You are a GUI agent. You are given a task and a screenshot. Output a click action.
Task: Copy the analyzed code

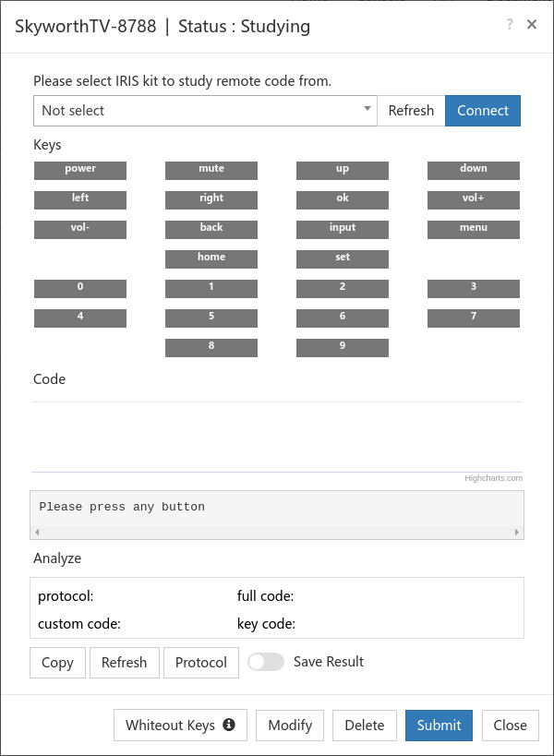[57, 663]
